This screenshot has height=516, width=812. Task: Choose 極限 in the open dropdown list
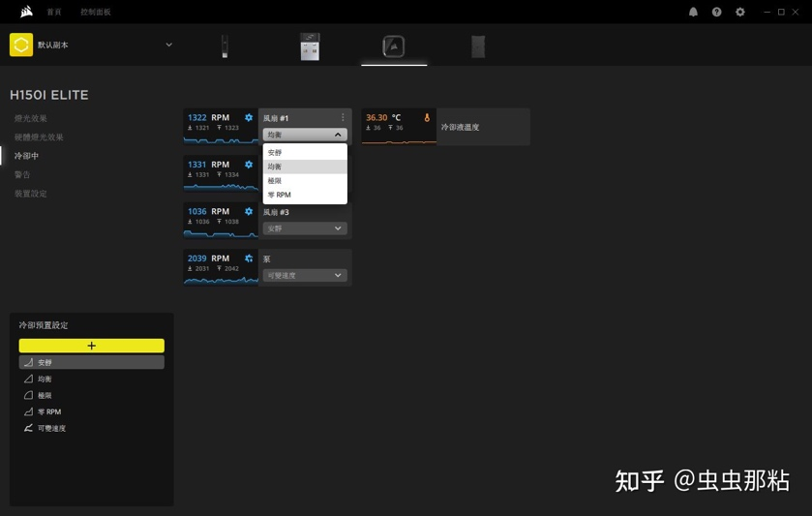tap(305, 180)
